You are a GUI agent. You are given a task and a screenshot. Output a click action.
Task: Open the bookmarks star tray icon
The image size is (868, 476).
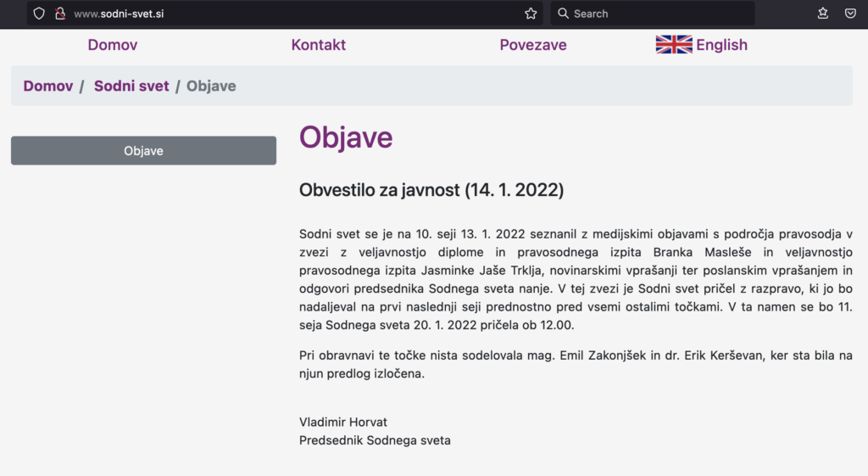(x=822, y=14)
